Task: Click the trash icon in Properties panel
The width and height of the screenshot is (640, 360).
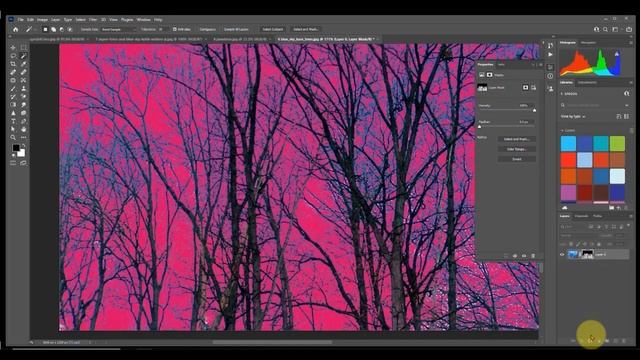Action: point(533,256)
